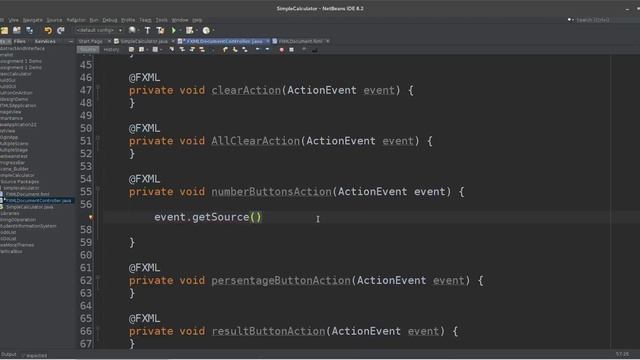Switch to the FXMLDocument.fxml editor tab

click(300, 41)
